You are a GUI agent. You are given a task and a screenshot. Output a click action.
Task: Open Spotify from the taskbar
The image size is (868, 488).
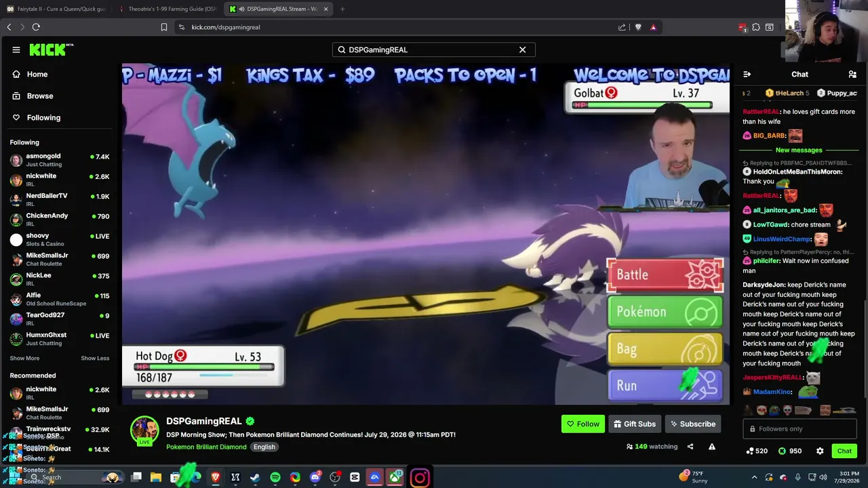pos(275,477)
